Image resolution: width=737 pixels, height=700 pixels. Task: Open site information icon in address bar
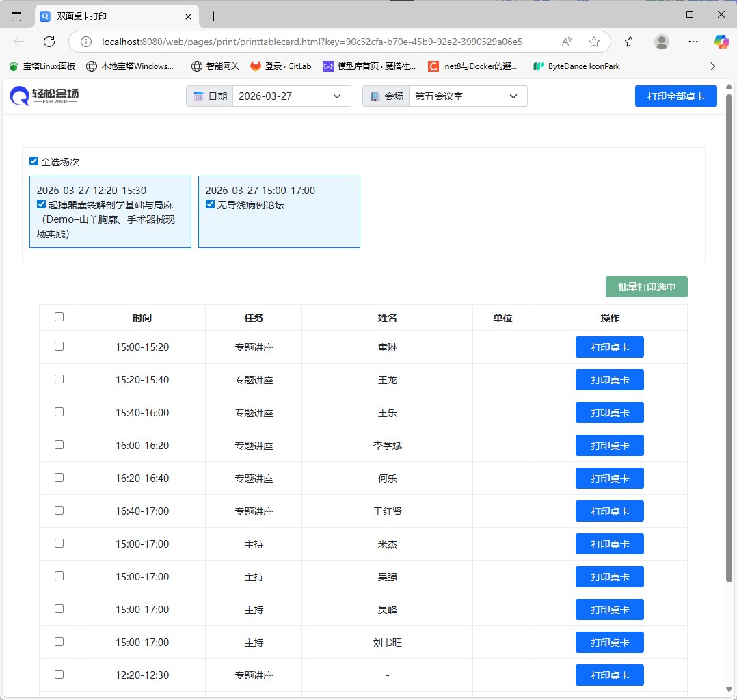pos(86,42)
